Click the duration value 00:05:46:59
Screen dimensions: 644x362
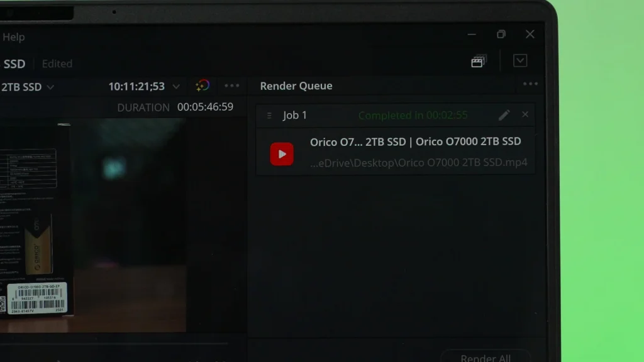coord(206,107)
